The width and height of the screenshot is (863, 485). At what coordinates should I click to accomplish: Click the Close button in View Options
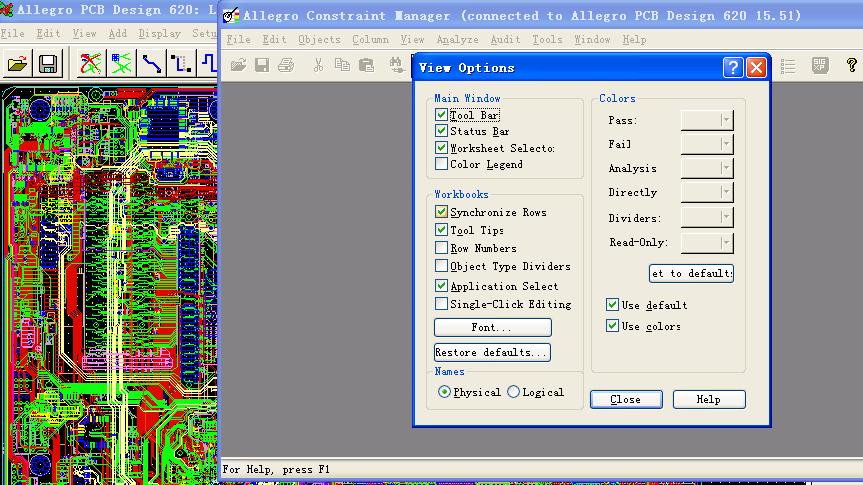coord(626,399)
